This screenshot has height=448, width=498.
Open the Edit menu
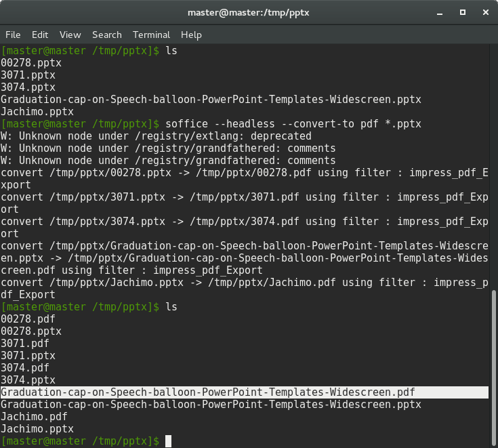coord(40,35)
